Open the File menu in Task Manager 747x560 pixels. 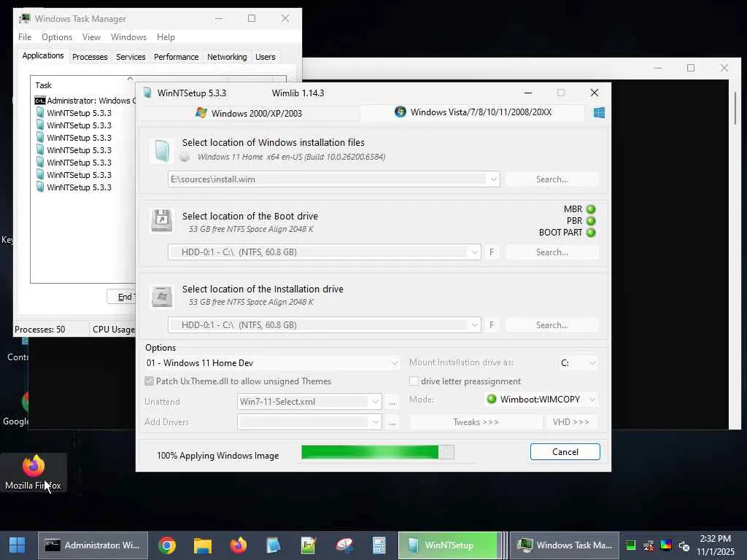tap(25, 37)
